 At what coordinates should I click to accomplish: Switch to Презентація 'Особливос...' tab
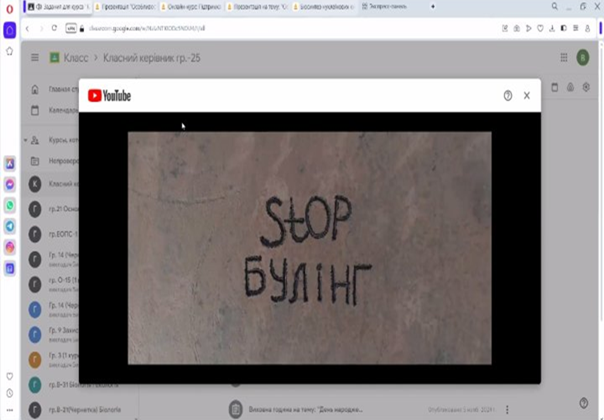click(x=125, y=7)
